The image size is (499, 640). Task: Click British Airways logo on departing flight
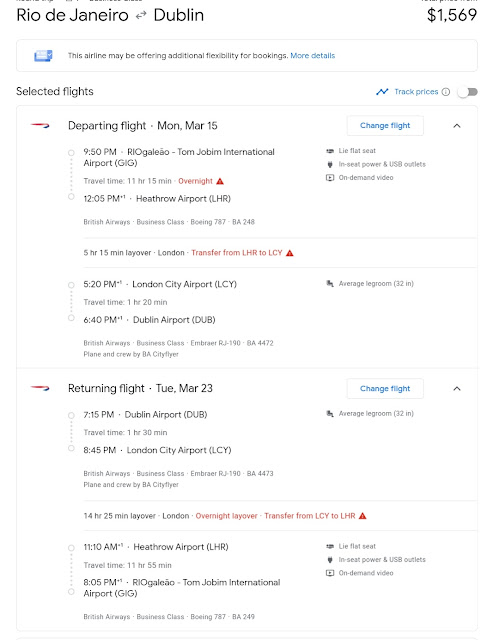tap(40, 126)
